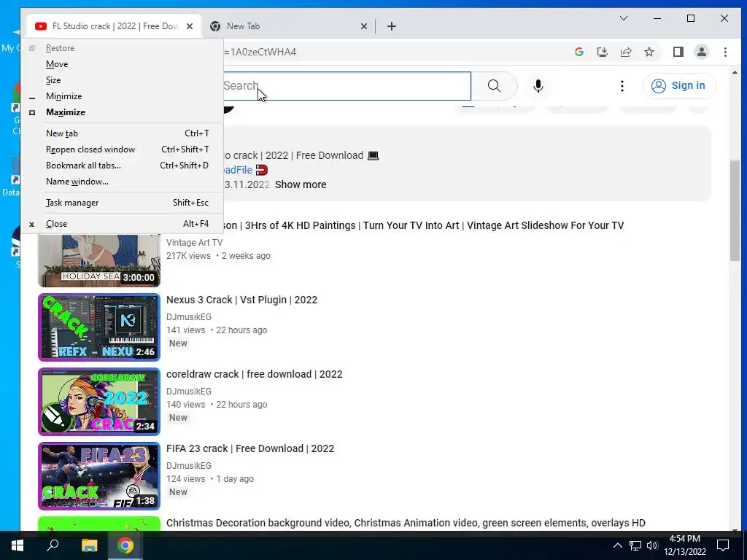This screenshot has width=747, height=560.
Task: Click the page vertical scrollbar thumb
Action: pos(735,211)
